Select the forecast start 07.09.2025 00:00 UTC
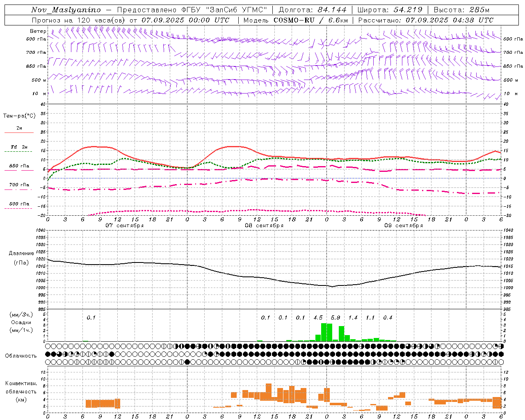525x420 pixels. (185, 20)
